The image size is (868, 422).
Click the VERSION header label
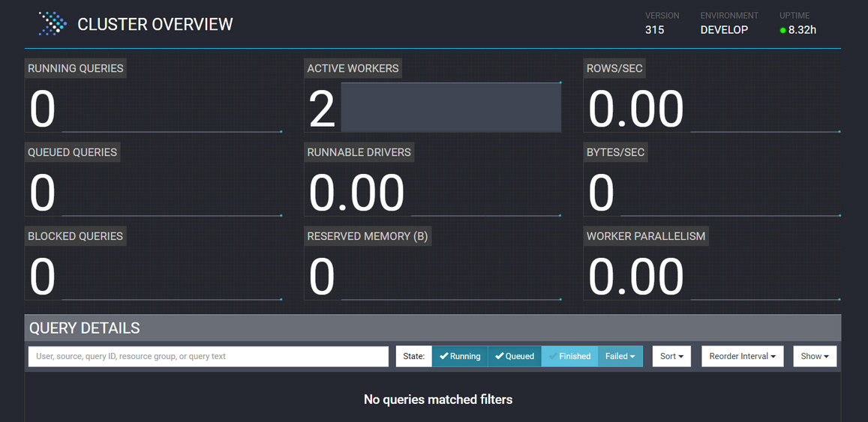pyautogui.click(x=662, y=16)
